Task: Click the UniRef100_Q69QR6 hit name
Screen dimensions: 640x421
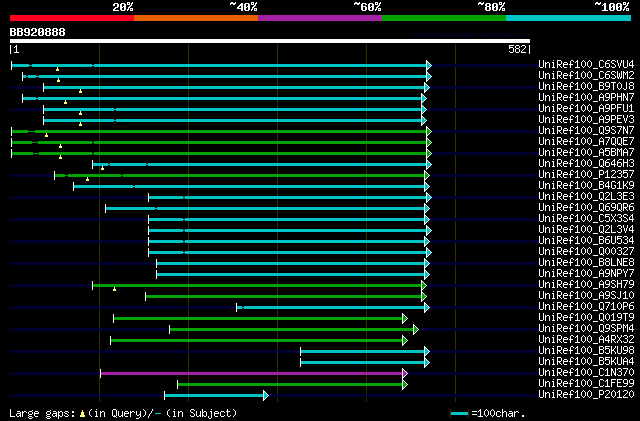Action: click(586, 208)
